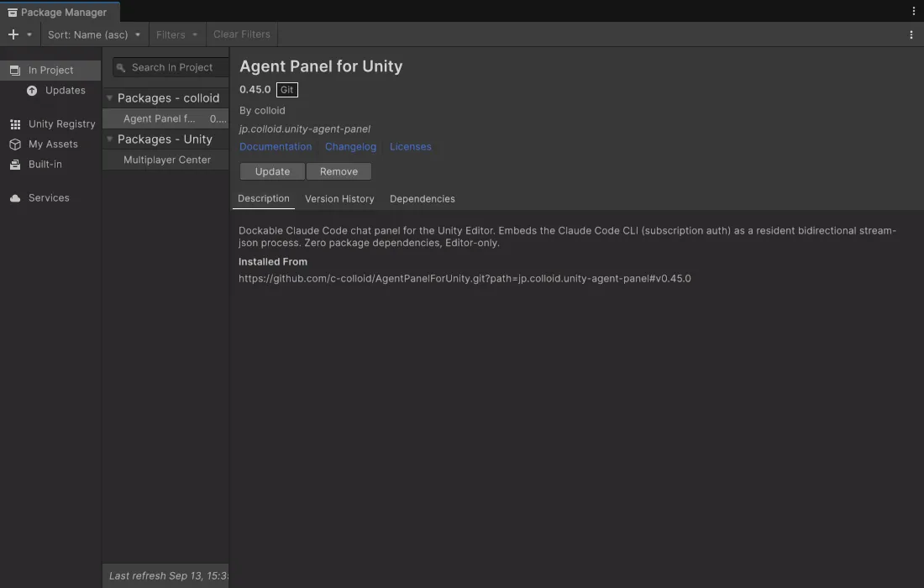Open the Licenses link
This screenshot has height=588, width=924.
click(x=410, y=147)
